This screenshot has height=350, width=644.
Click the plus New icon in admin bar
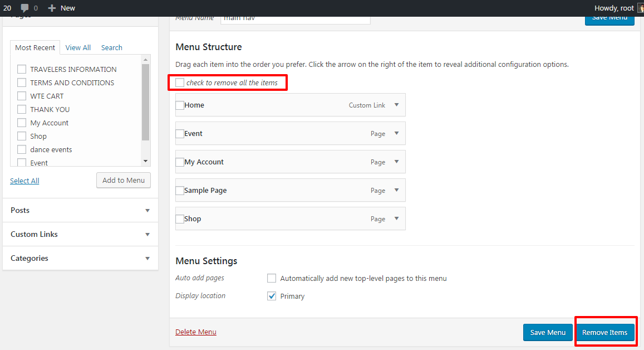pos(52,8)
